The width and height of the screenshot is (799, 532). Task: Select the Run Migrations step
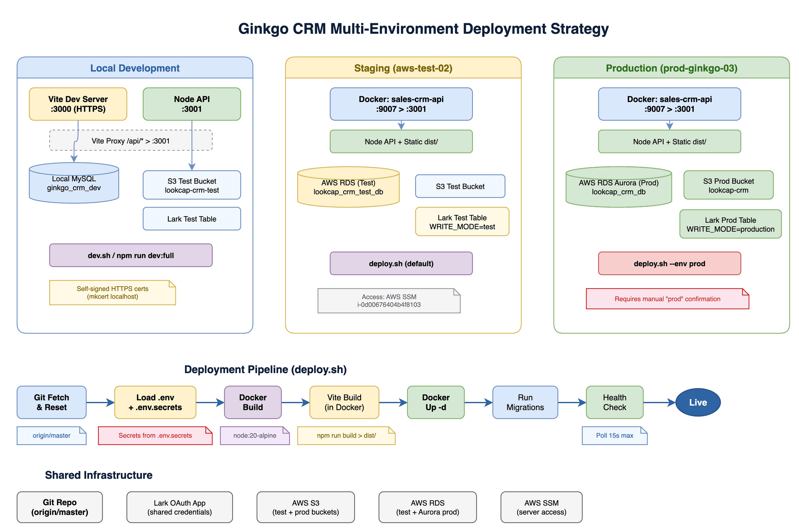click(525, 402)
